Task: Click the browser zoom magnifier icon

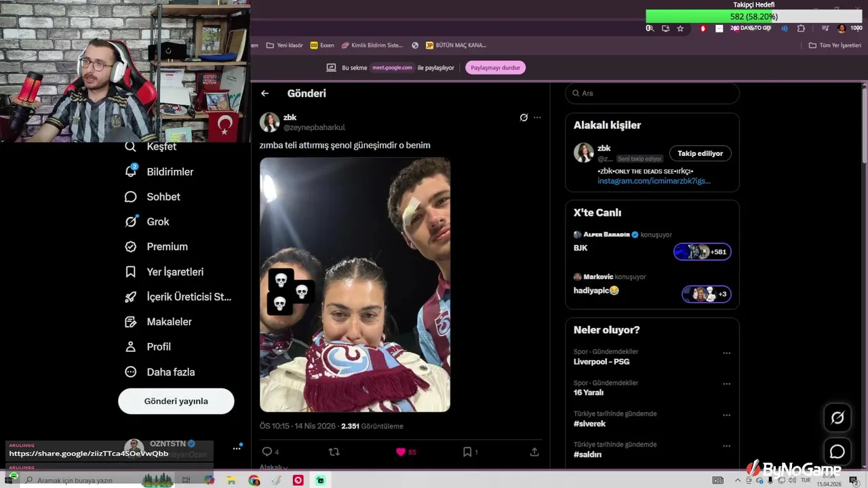Action: [650, 28]
